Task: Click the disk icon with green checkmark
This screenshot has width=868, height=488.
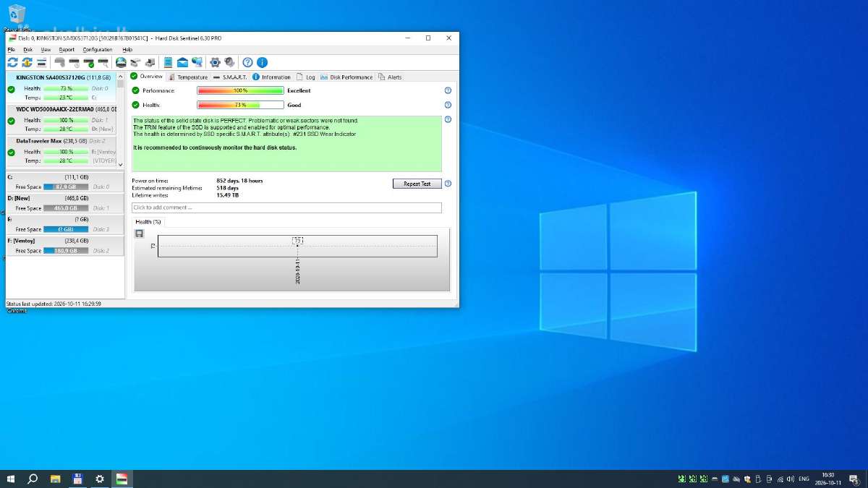Action: coord(88,62)
